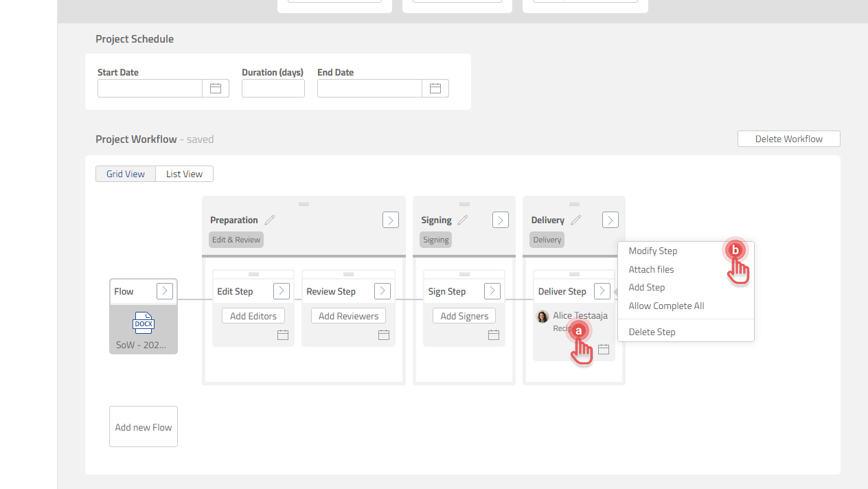Image resolution: width=868 pixels, height=489 pixels.
Task: Switch to List View
Action: (184, 174)
